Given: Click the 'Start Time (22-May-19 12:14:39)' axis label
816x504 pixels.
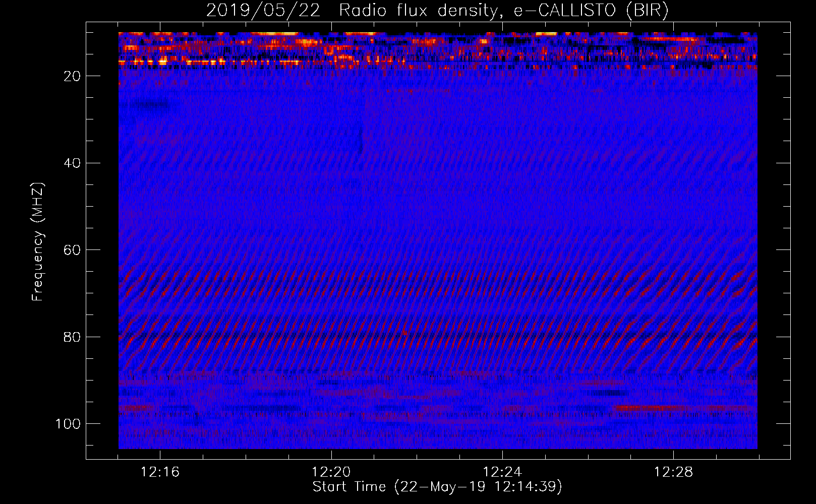Looking at the screenshot, I should click(437, 487).
